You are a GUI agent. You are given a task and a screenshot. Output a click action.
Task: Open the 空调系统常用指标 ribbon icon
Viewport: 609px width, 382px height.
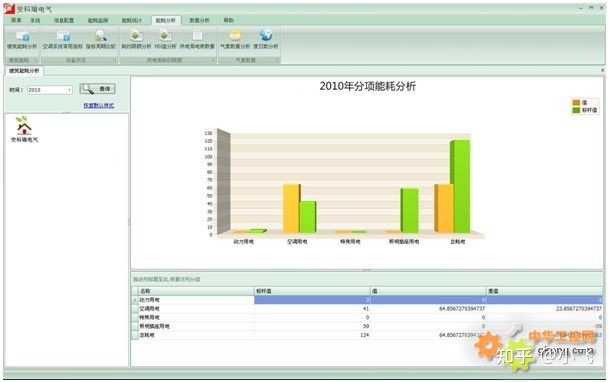[x=63, y=39]
